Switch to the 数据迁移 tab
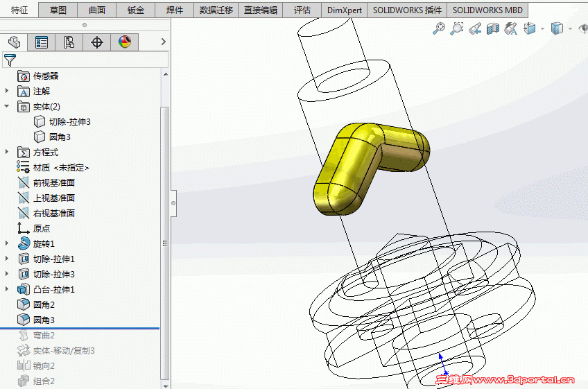 pos(216,10)
